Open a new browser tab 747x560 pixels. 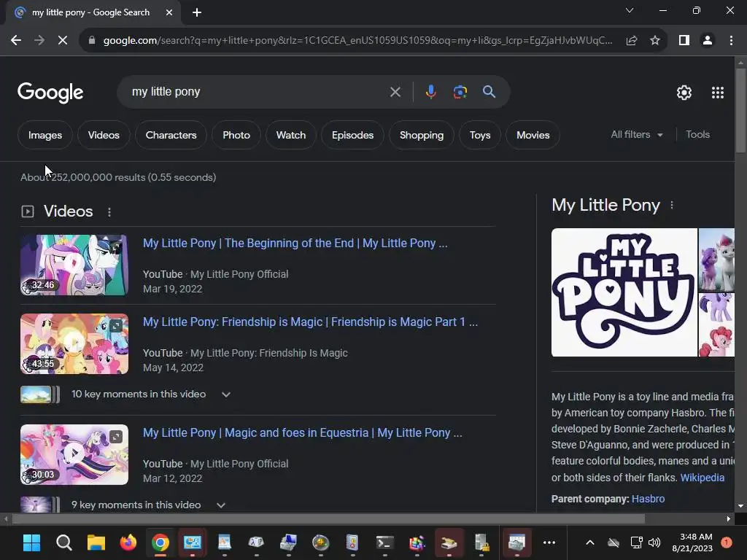click(x=197, y=12)
